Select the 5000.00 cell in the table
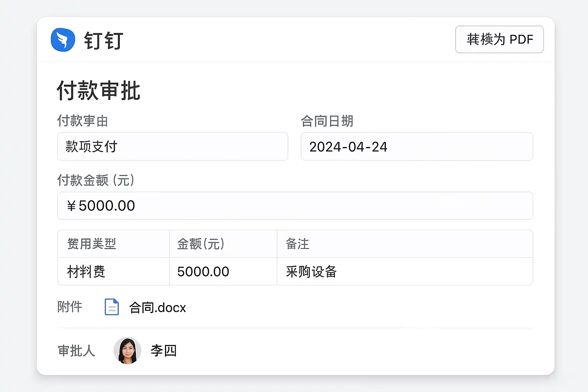 (x=203, y=272)
